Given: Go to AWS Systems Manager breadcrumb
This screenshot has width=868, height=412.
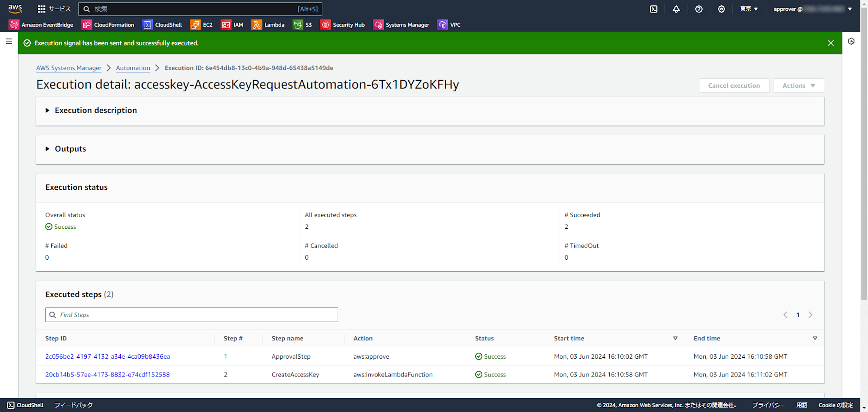Looking at the screenshot, I should (x=69, y=68).
